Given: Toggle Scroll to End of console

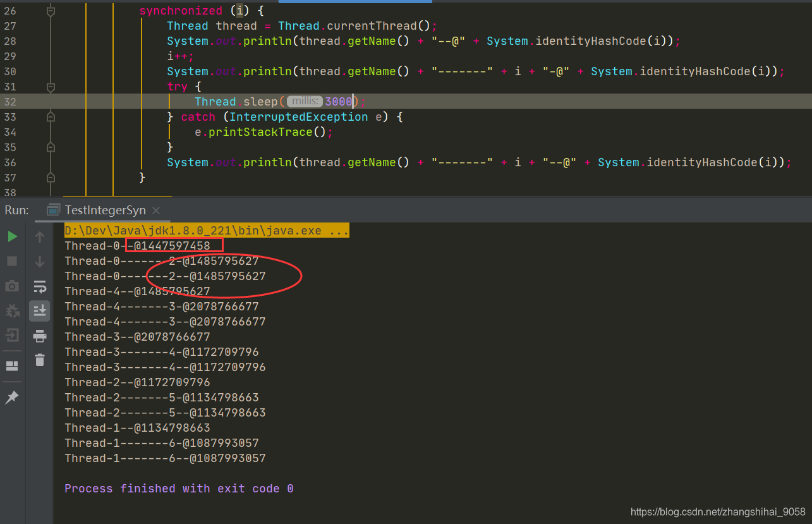Looking at the screenshot, I should point(40,310).
